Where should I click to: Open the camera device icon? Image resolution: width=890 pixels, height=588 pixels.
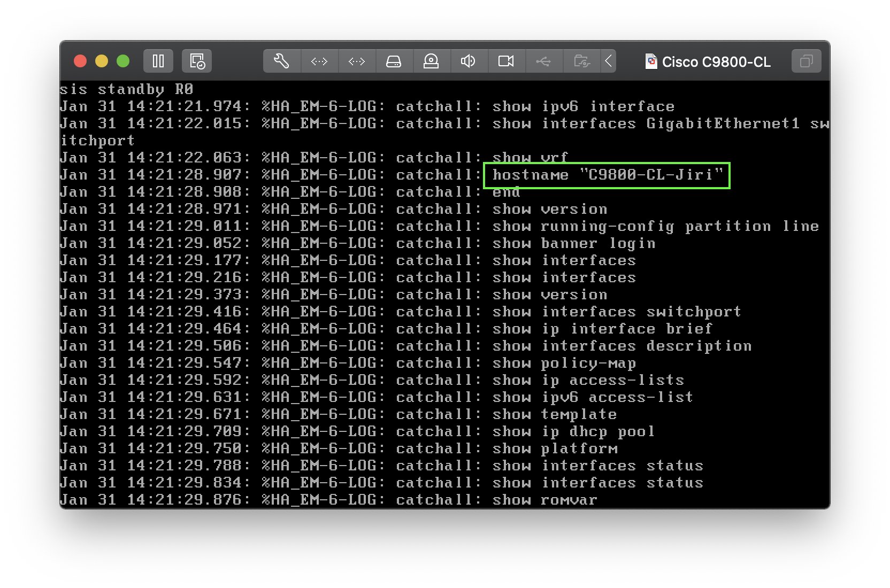[x=506, y=61]
